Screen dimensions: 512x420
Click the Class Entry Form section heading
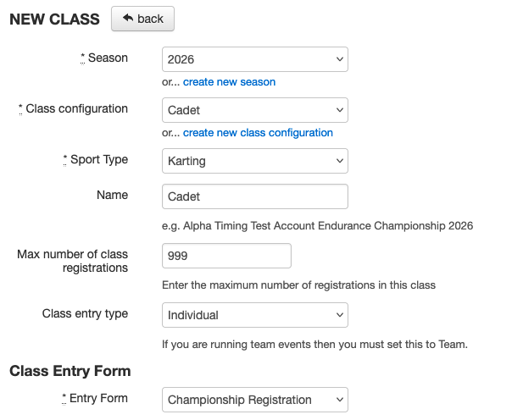(70, 371)
